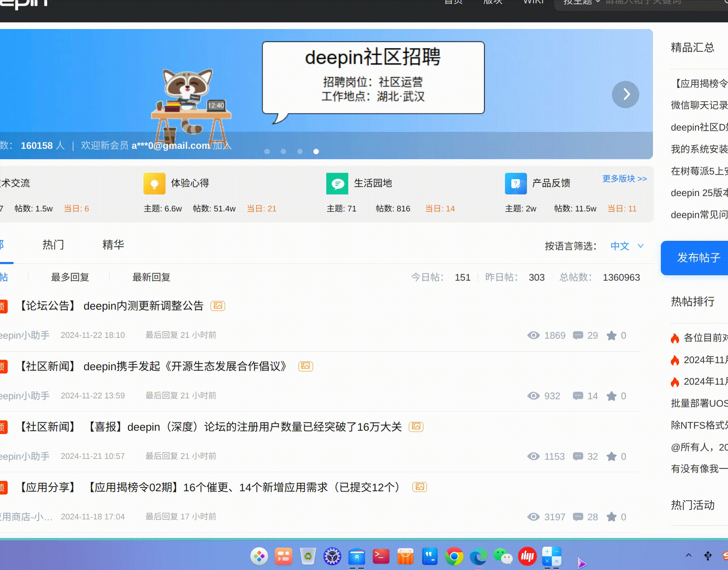Open the deepin内测更新调整公告 post

click(111, 306)
